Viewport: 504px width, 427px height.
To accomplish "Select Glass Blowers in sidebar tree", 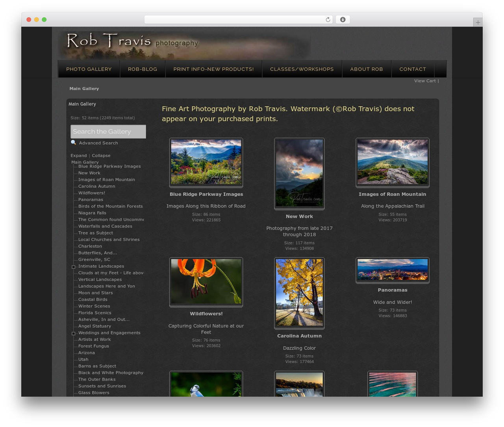I will 94,393.
